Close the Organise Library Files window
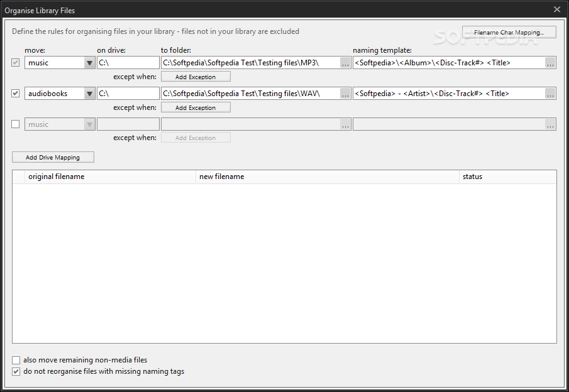This screenshot has height=392, width=569. (557, 9)
